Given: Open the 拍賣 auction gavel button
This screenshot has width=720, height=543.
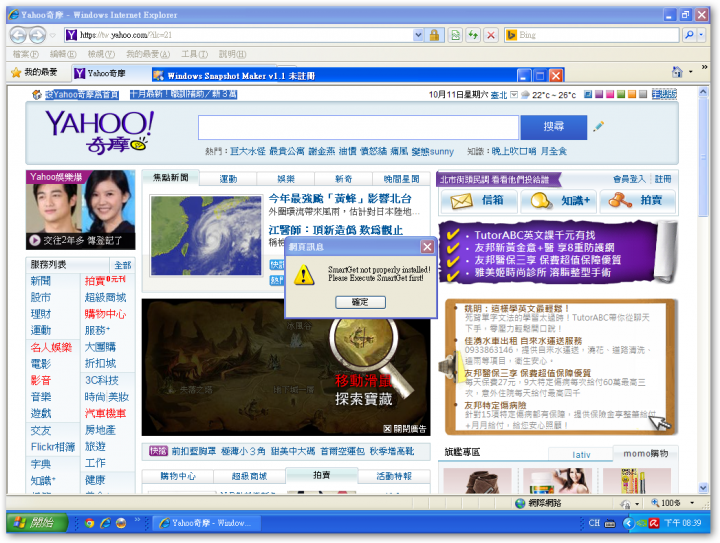Looking at the screenshot, I should tap(637, 201).
